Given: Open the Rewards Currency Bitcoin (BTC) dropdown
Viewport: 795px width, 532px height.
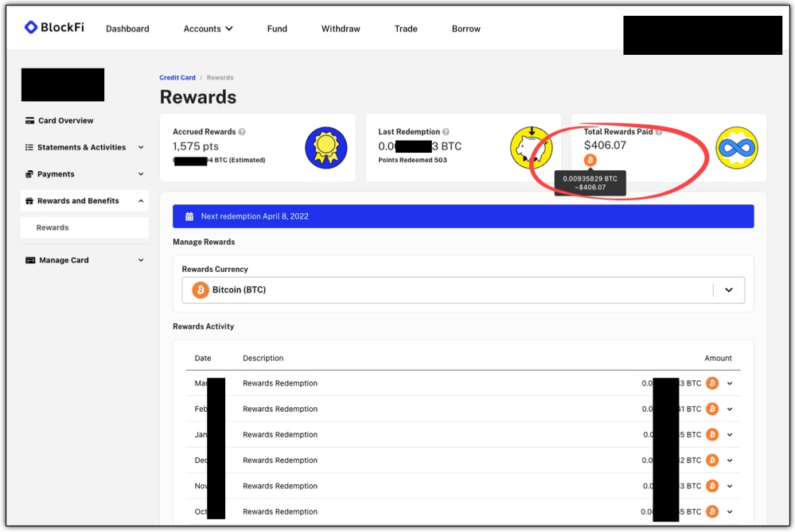Looking at the screenshot, I should point(463,290).
